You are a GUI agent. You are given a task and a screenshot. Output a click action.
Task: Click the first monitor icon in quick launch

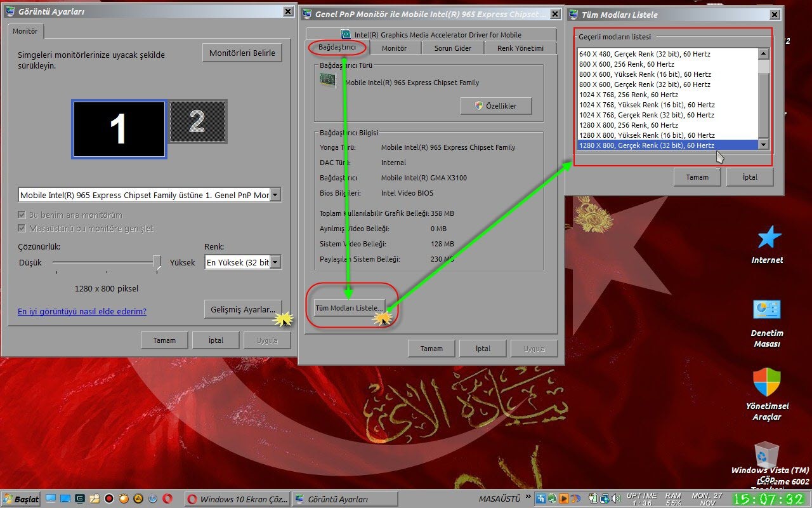(51, 499)
